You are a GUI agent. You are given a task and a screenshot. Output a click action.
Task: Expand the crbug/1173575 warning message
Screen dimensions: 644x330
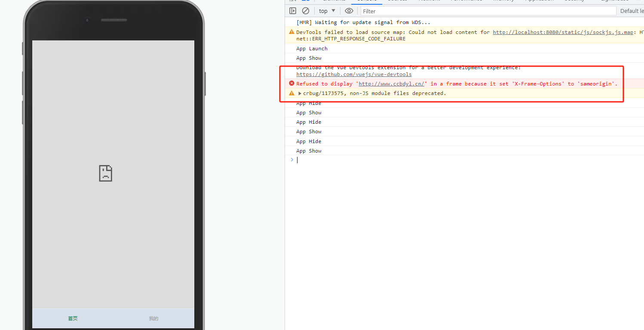[300, 93]
